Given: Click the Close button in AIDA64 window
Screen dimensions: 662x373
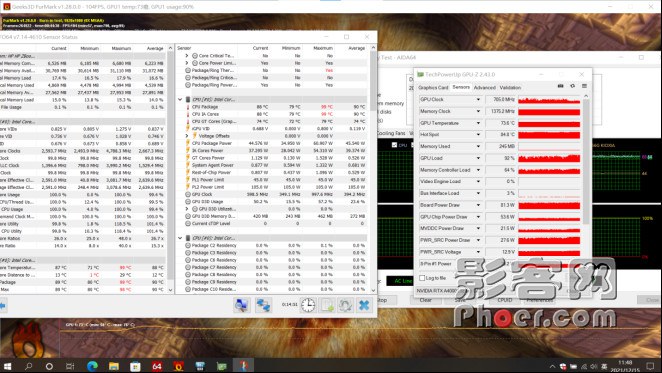Looking at the screenshot, I should tap(650, 300).
